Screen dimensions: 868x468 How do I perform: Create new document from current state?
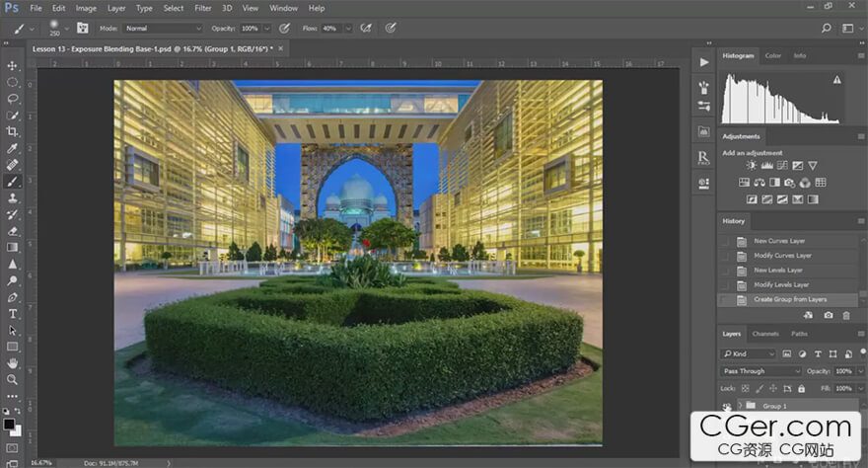click(808, 315)
